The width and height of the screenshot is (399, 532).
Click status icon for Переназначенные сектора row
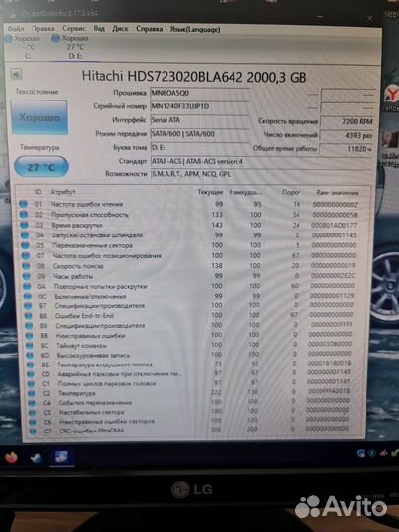pyautogui.click(x=25, y=245)
